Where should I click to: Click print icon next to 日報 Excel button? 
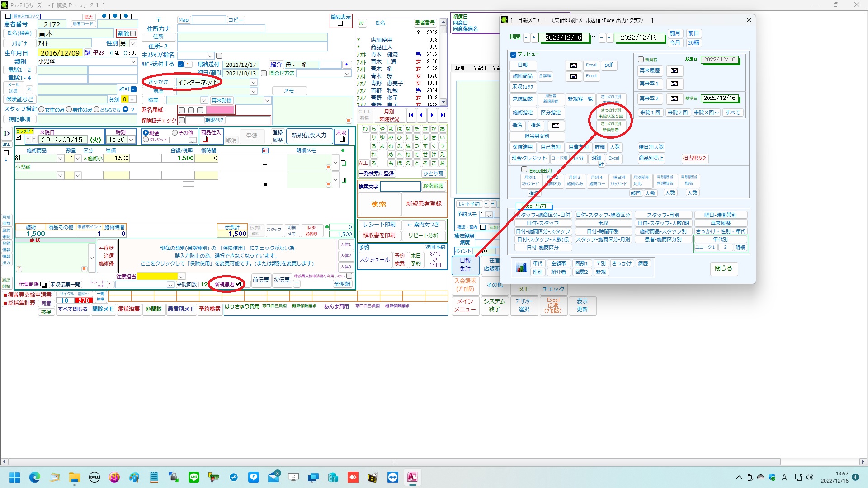[x=574, y=66]
